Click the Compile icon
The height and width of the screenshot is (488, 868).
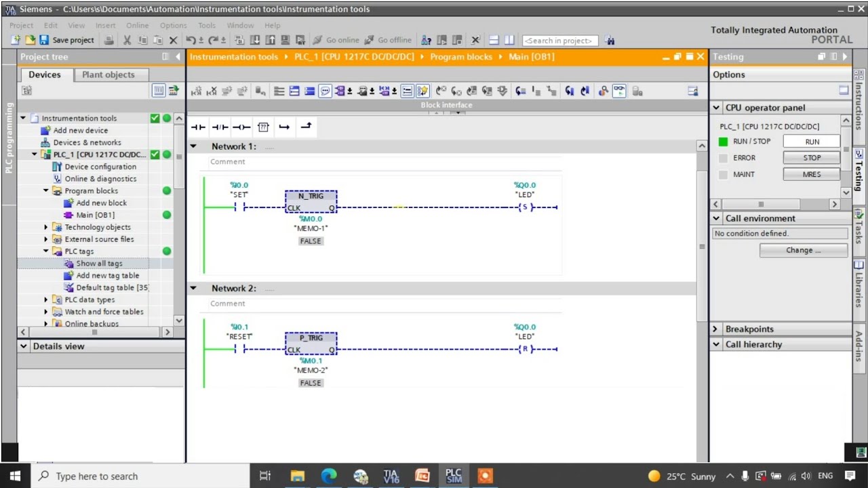tap(240, 40)
